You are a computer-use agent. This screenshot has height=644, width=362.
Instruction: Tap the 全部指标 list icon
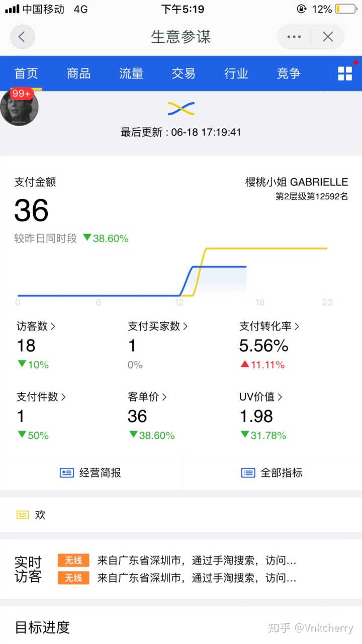(248, 473)
